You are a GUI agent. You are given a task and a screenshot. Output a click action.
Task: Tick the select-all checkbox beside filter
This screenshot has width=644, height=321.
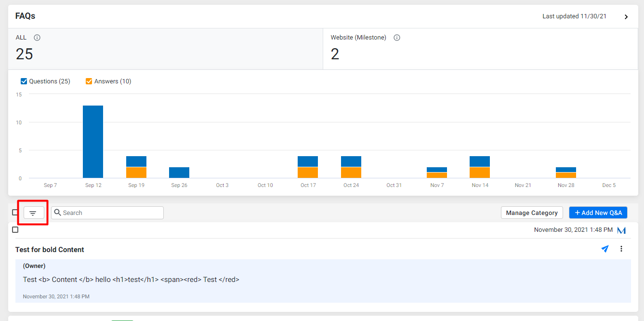tap(15, 213)
